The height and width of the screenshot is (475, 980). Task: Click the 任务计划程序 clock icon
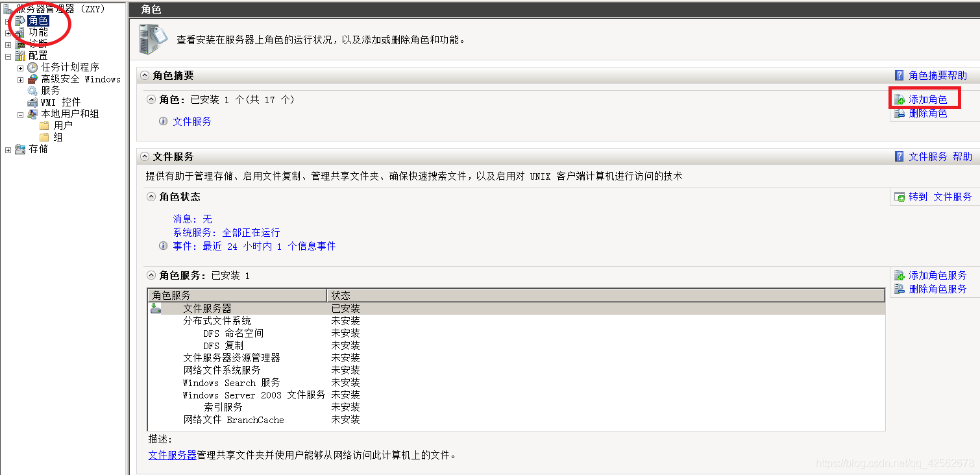32,67
